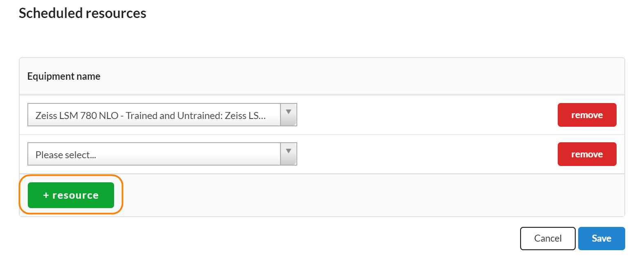Select the 'Trained and Untrained: Zeiss LS…' value text
The image size is (644, 269).
pyautogui.click(x=195, y=116)
